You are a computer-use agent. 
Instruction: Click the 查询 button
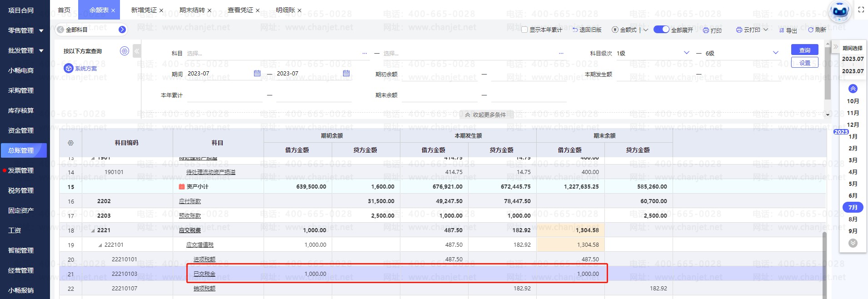tap(804, 50)
